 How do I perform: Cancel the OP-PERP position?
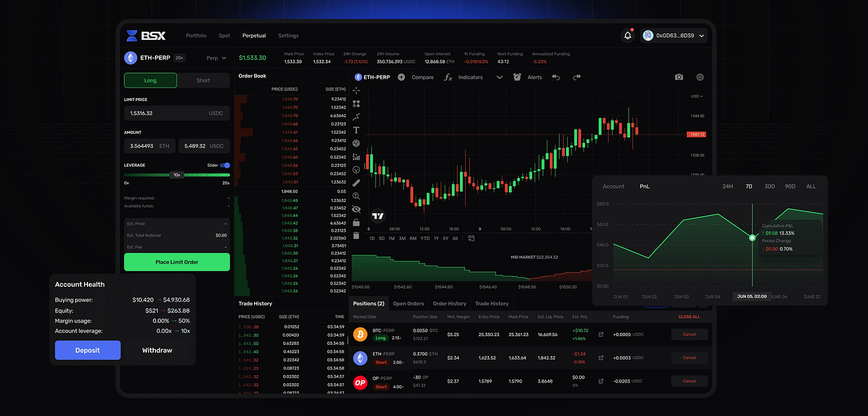pos(689,381)
